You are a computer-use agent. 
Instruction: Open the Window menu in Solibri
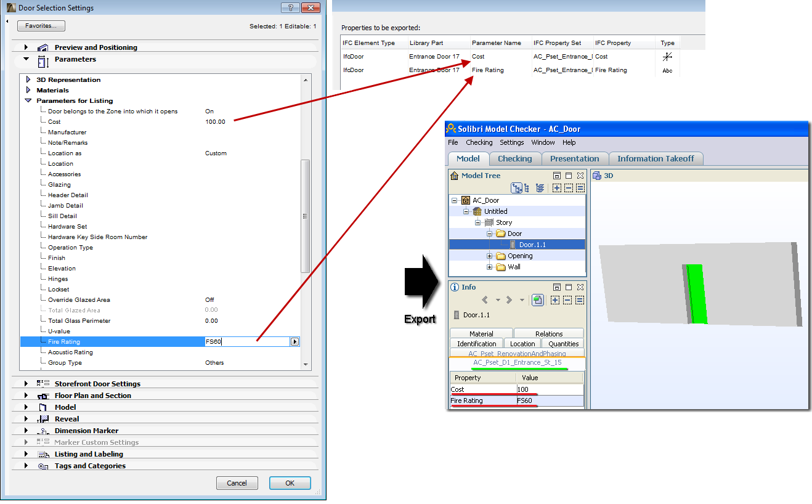click(x=543, y=142)
